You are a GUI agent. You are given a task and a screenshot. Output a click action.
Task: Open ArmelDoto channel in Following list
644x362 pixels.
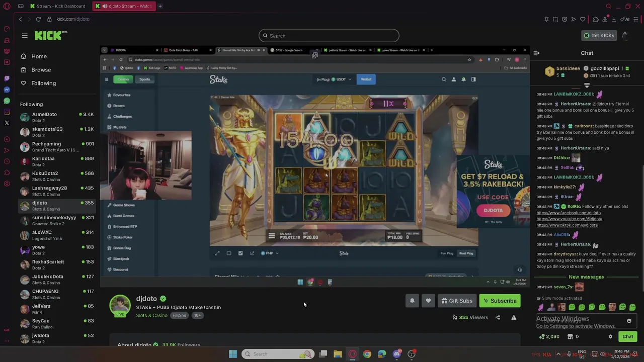coord(57,117)
